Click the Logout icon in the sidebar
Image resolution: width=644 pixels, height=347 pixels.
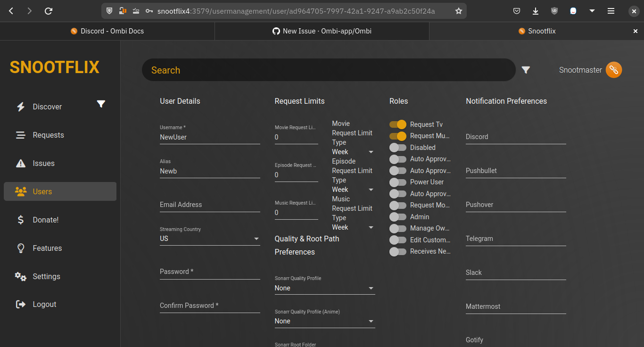21,305
